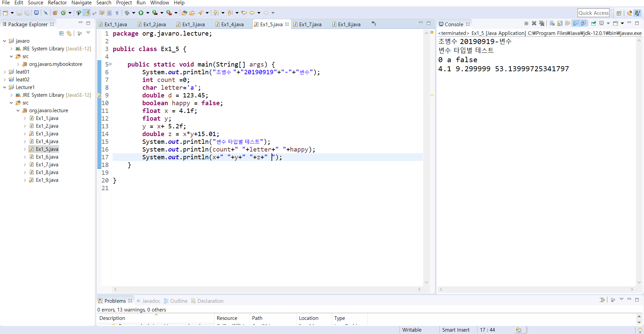
Task: Open Package Explorer View Menu triangle
Action: [x=88, y=33]
